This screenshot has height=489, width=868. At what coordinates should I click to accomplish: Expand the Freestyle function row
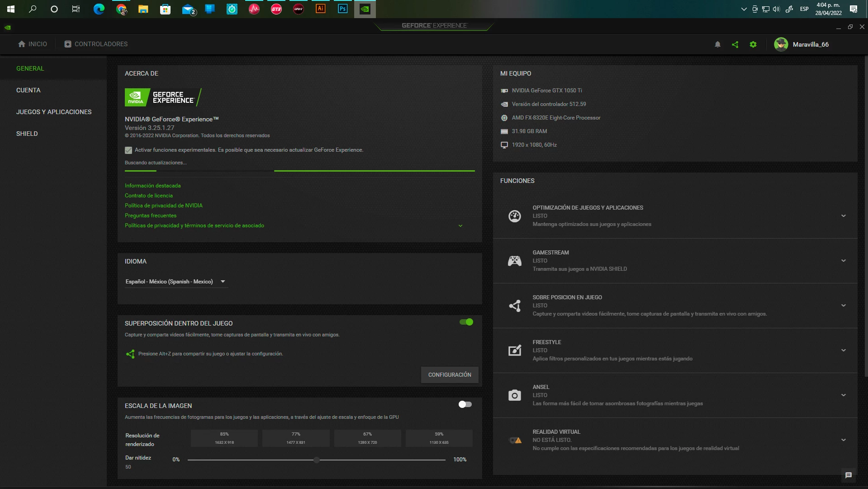(x=844, y=350)
